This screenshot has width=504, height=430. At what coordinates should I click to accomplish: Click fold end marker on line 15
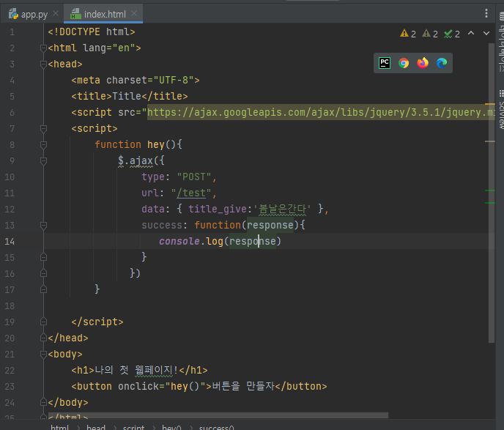click(x=43, y=257)
